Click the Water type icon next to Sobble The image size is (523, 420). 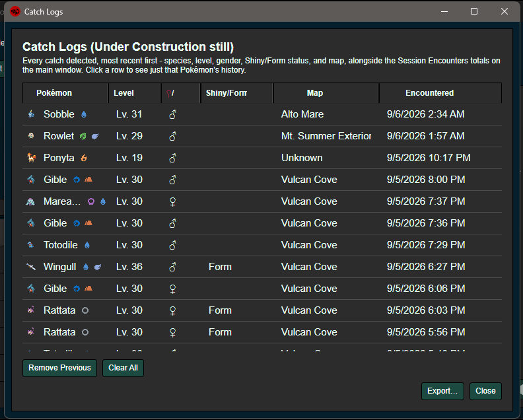[84, 114]
